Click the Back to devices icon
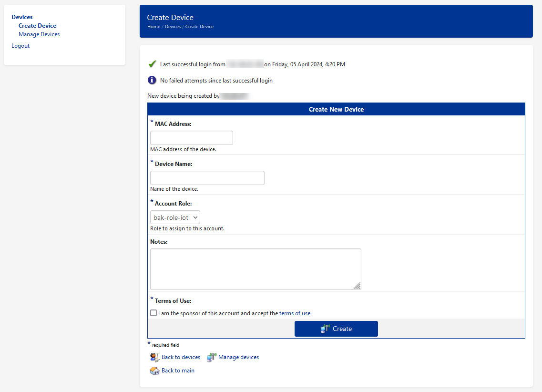The image size is (542, 392). pos(154,357)
